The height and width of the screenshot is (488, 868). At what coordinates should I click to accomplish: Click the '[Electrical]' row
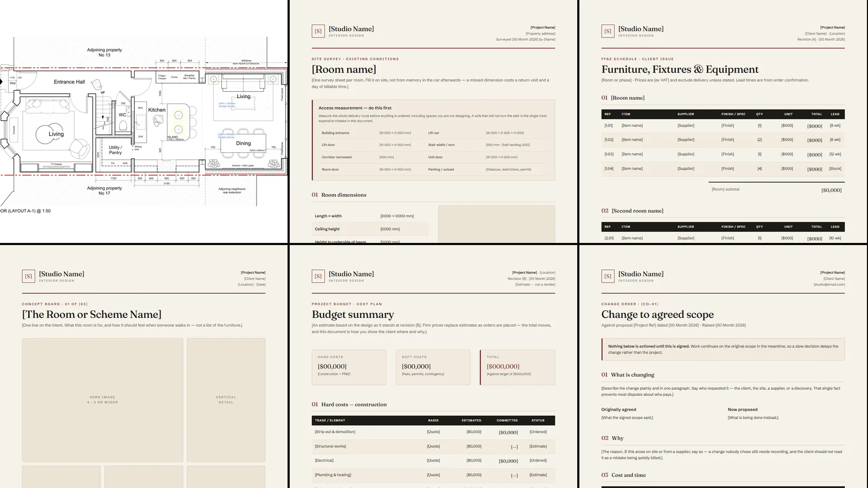(x=433, y=460)
